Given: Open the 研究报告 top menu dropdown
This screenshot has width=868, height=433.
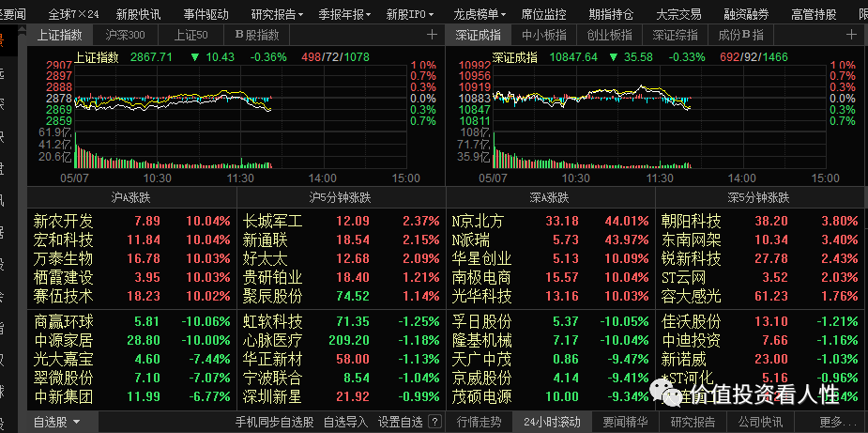Looking at the screenshot, I should point(277,14).
